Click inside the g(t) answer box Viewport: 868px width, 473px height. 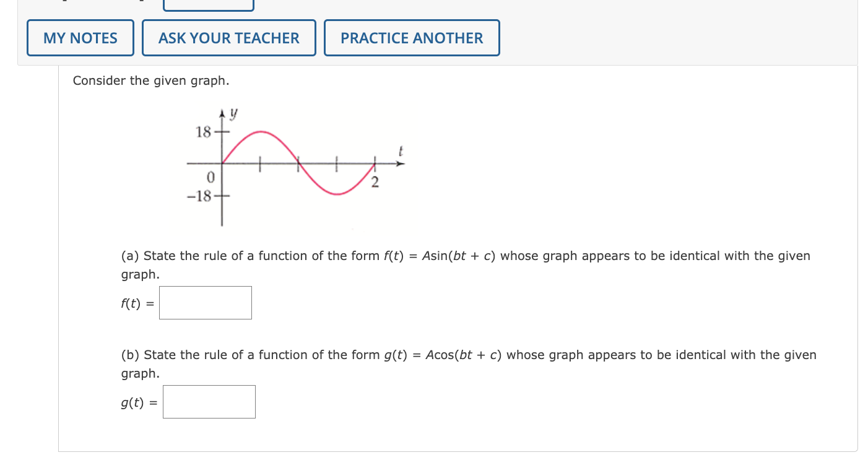coord(209,401)
